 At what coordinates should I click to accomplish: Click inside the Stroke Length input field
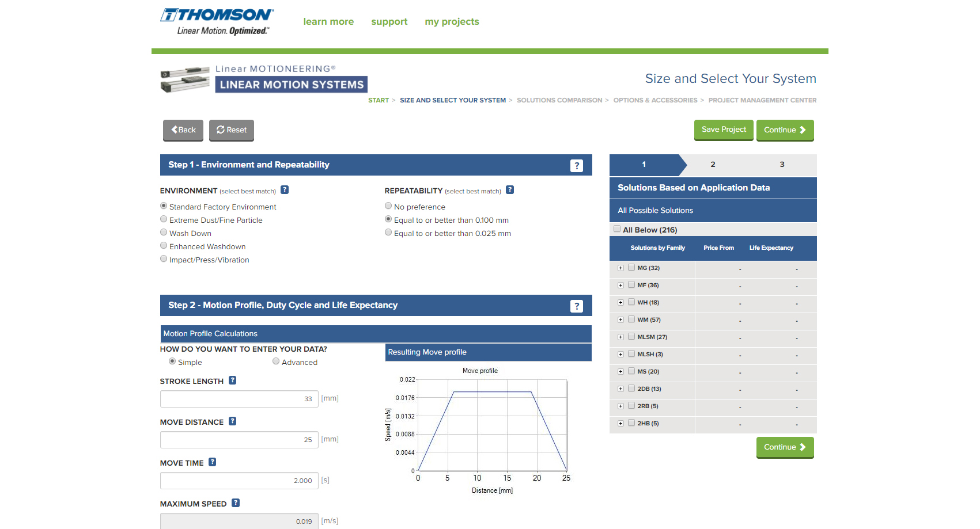(239, 398)
